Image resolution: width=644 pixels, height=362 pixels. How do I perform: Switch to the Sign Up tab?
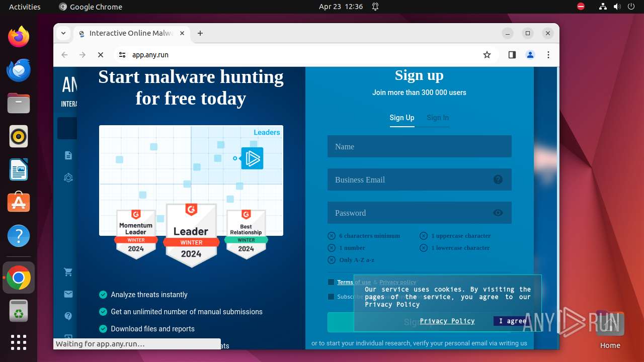[402, 118]
